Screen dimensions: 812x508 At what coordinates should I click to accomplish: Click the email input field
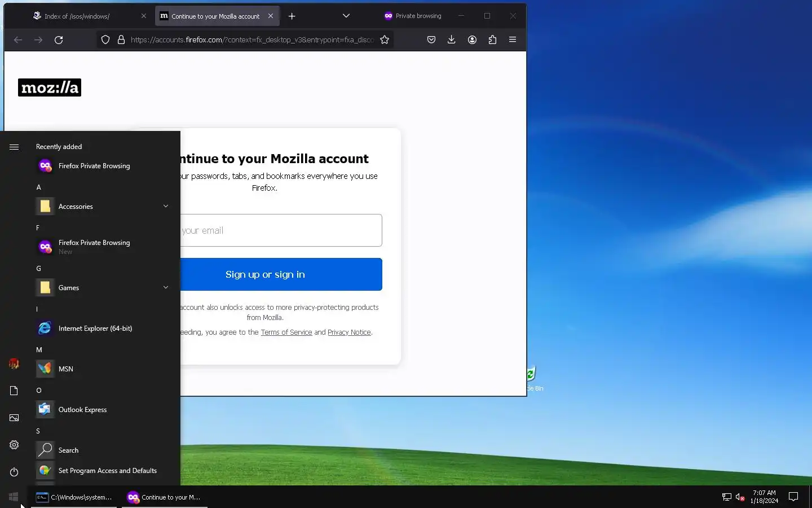pos(281,230)
